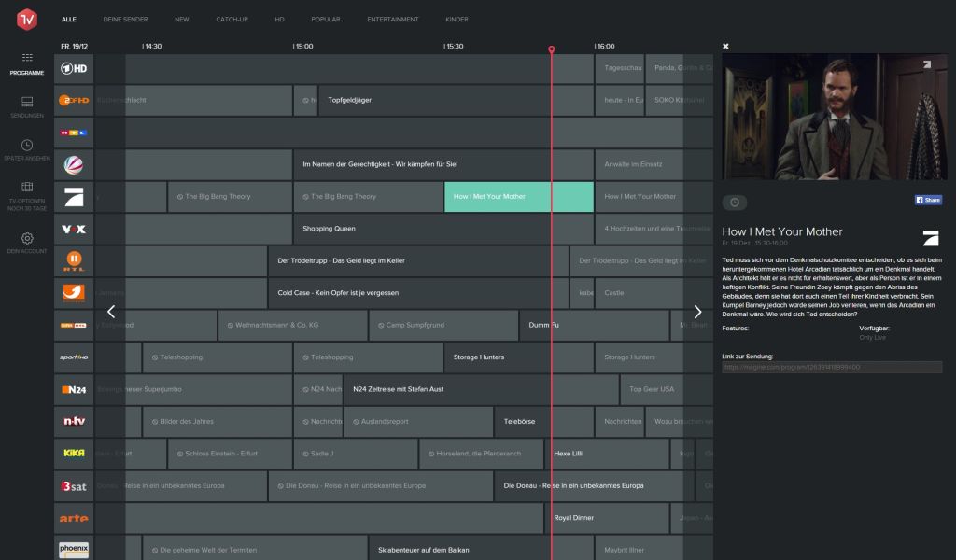The image size is (956, 560).
Task: Switch to the Kinder tab
Action: pyautogui.click(x=457, y=20)
